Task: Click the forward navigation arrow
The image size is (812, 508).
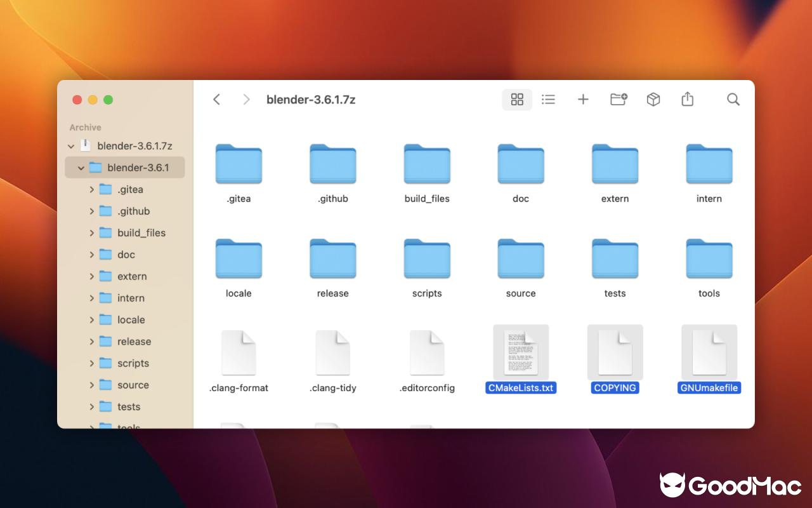Action: click(246, 99)
